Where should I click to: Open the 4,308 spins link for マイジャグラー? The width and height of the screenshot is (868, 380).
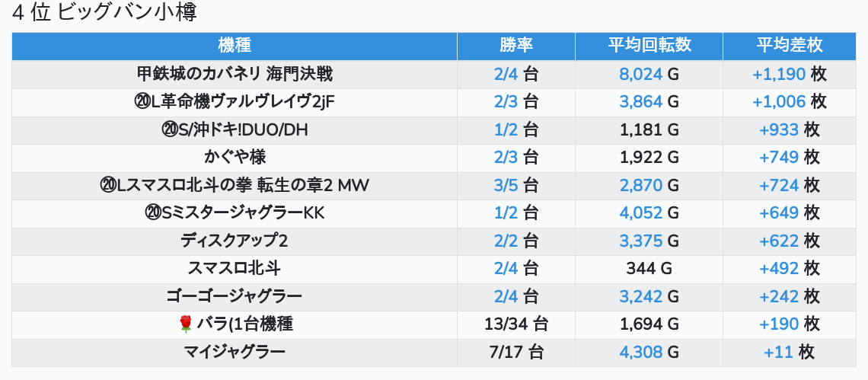point(641,352)
